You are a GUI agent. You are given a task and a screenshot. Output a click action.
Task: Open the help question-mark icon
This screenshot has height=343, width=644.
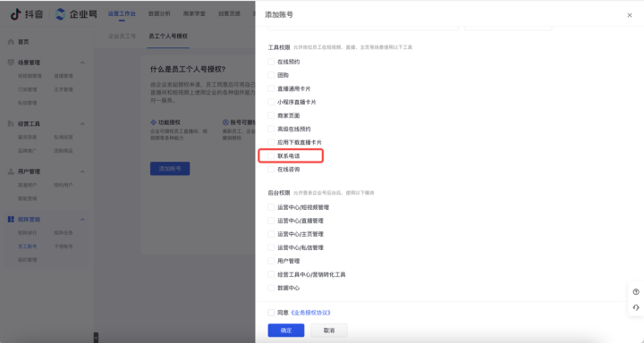click(636, 292)
